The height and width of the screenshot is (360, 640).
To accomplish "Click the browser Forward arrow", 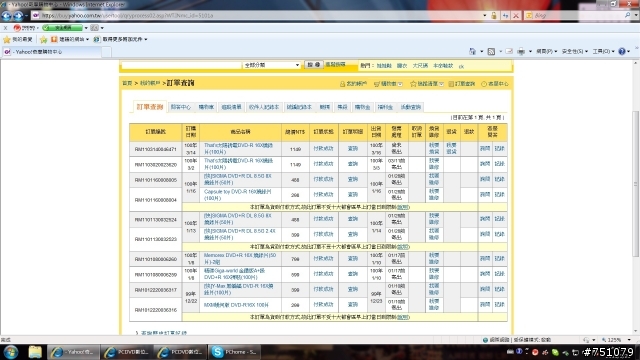I will pyautogui.click(x=18, y=16).
